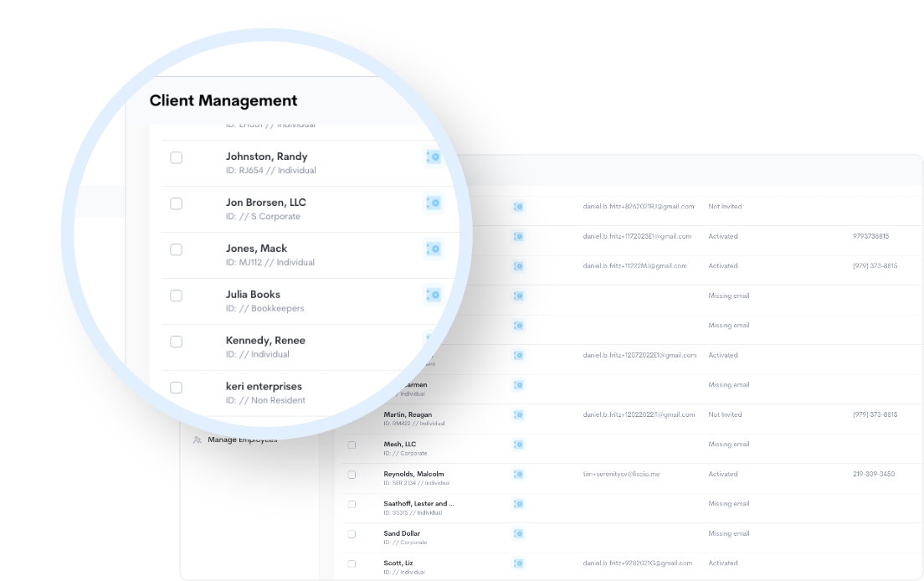Click the icon in Reynolds, Malcolm row
The height and width of the screenshot is (581, 924).
[x=518, y=474]
